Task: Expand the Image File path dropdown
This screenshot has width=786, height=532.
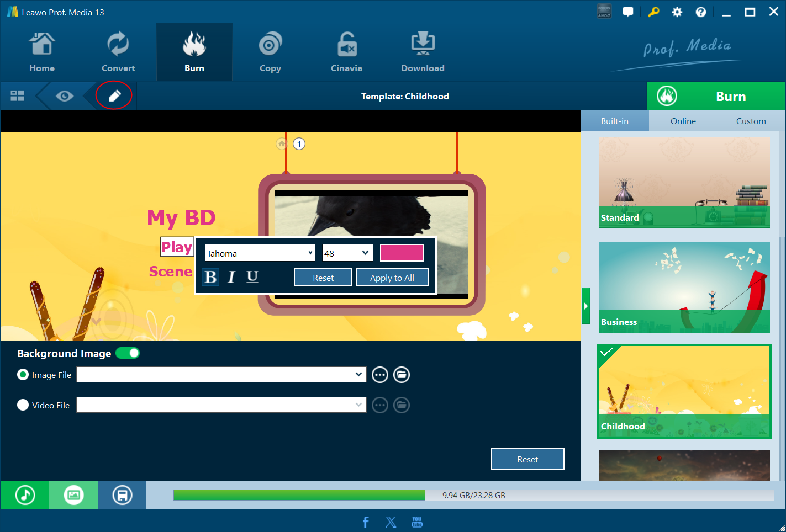Action: tap(359, 375)
